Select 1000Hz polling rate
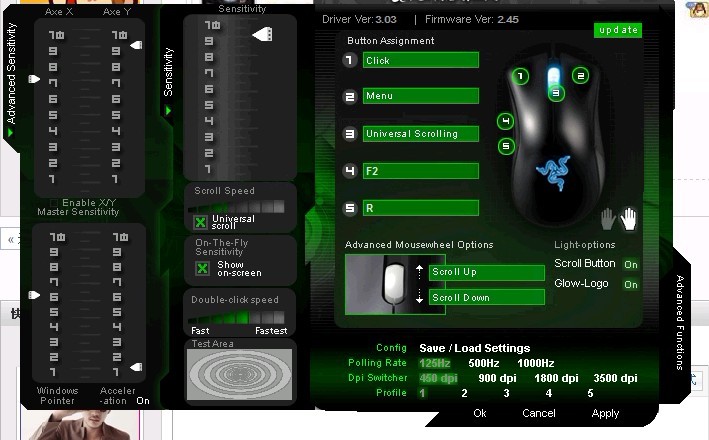This screenshot has height=440, width=709. [536, 363]
